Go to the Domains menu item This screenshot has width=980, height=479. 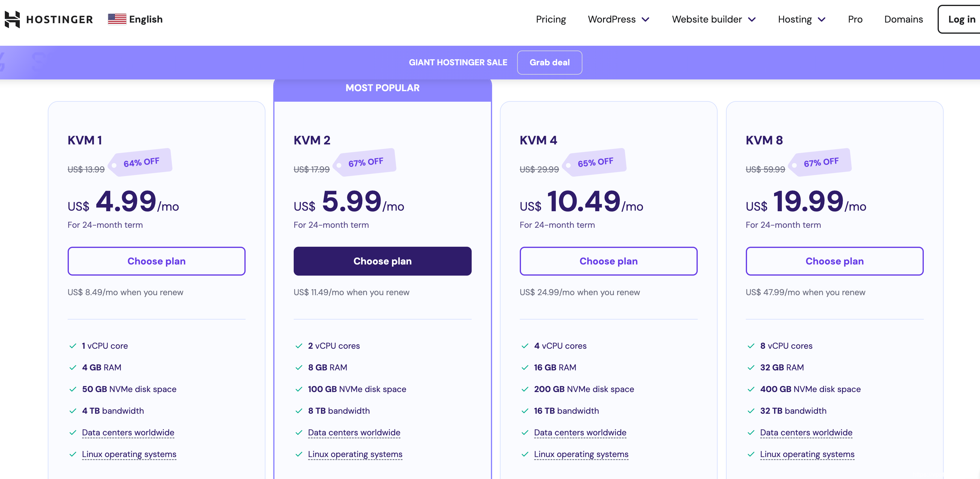pos(903,19)
